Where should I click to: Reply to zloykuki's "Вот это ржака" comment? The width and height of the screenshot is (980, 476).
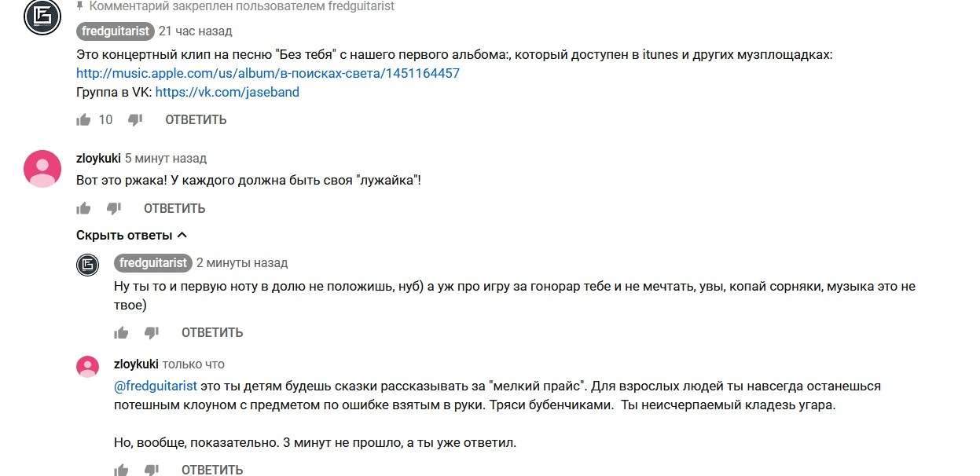[174, 208]
